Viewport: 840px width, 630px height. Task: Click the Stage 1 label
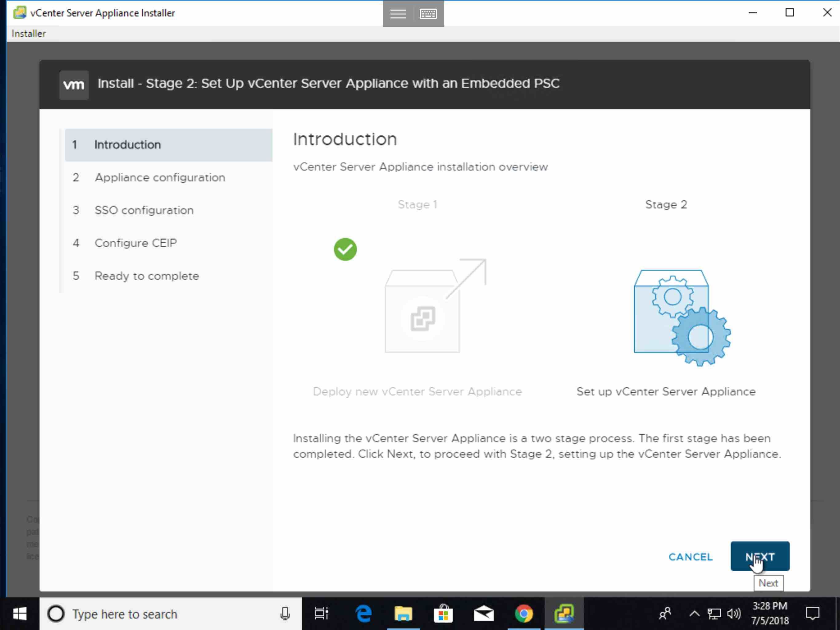[417, 205]
